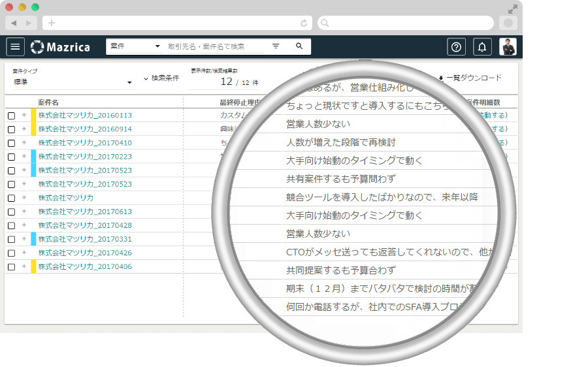
Task: Select the checkbox for 株式会社マツリカ_20170410
Action: coord(11,143)
